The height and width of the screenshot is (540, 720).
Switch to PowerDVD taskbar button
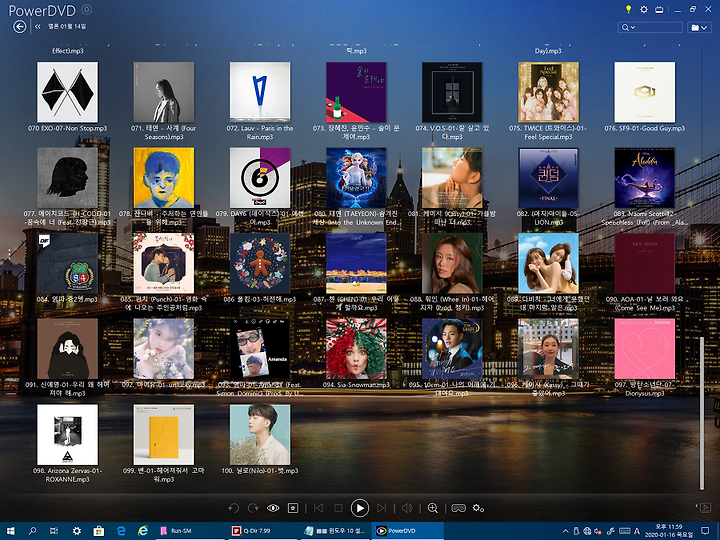(408, 531)
